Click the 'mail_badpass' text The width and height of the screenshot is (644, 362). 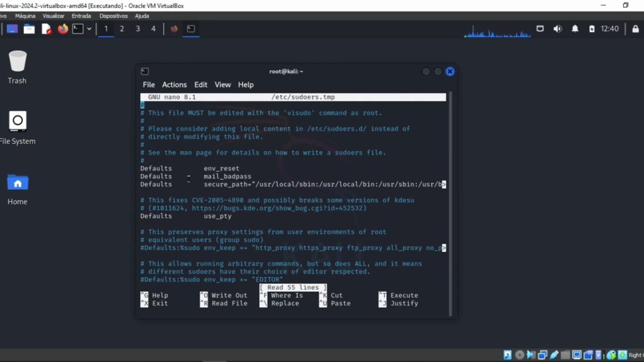click(227, 176)
